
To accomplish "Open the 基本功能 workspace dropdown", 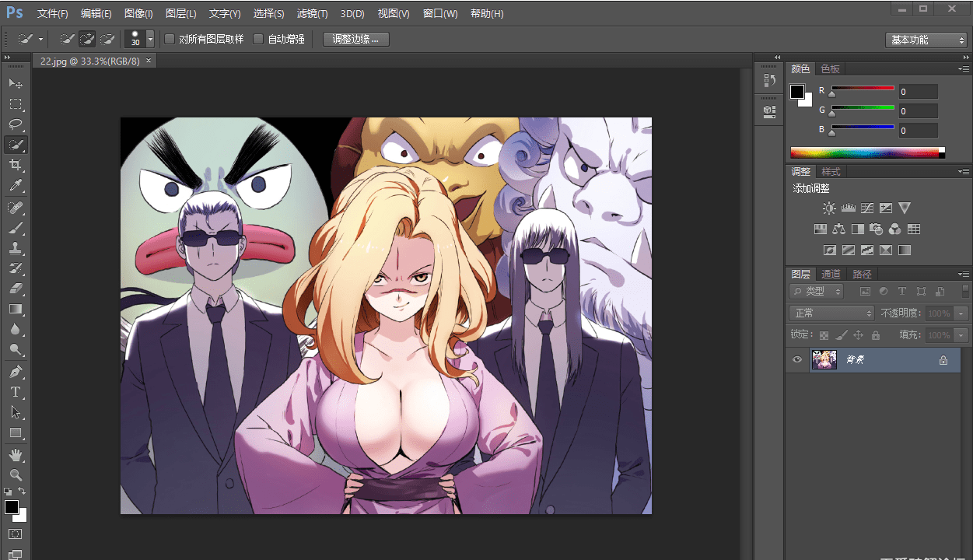I will coord(926,40).
